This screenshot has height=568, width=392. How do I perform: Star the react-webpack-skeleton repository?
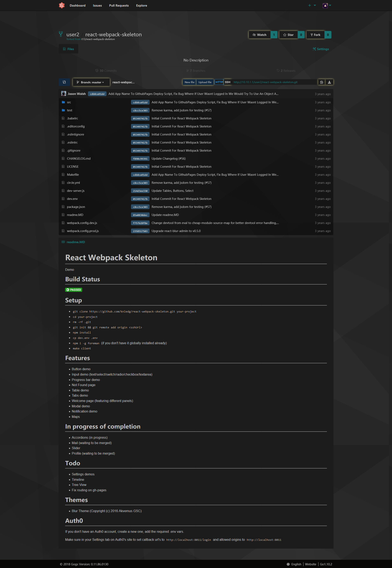tap(288, 35)
